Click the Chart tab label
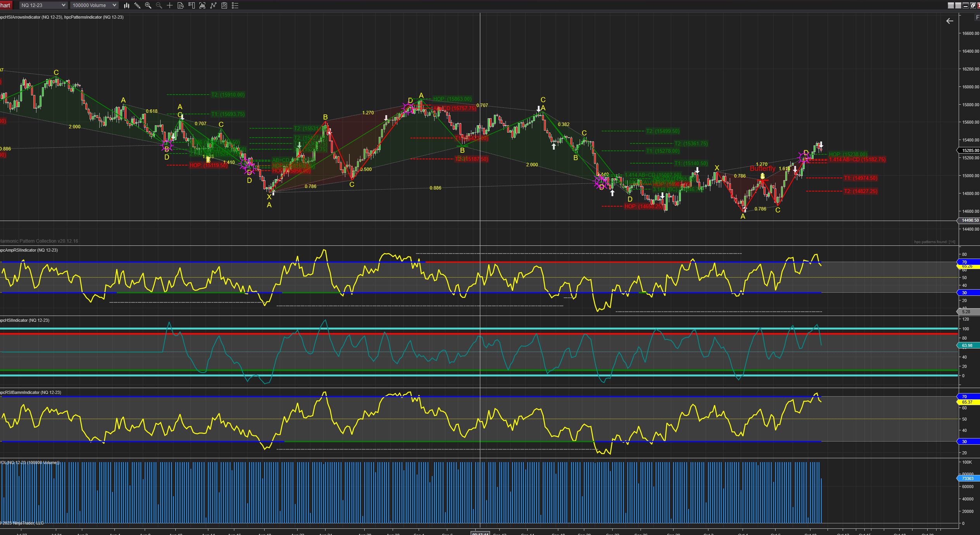 click(x=5, y=5)
